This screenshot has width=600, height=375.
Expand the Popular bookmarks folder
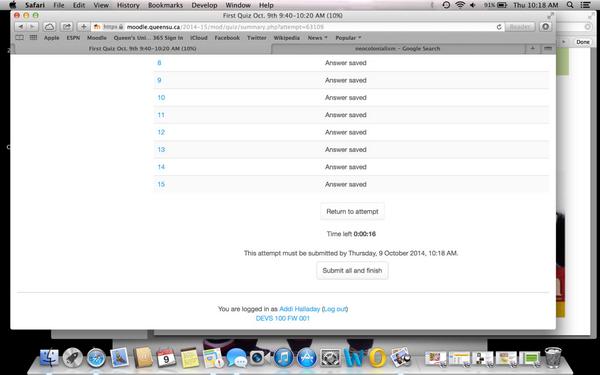point(348,38)
